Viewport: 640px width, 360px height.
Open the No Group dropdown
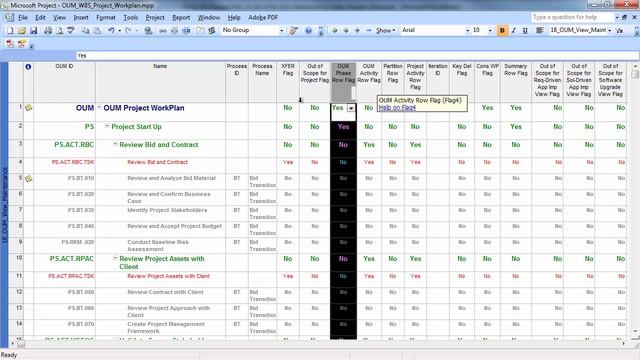click(x=281, y=31)
